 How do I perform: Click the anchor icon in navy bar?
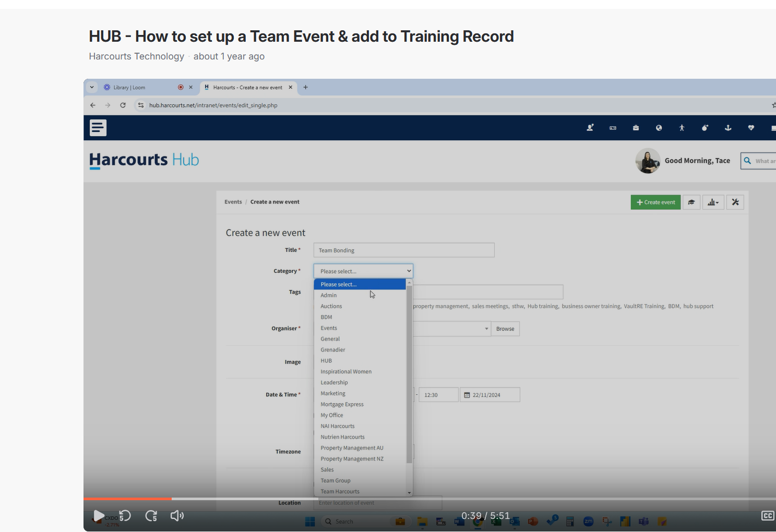tap(728, 128)
